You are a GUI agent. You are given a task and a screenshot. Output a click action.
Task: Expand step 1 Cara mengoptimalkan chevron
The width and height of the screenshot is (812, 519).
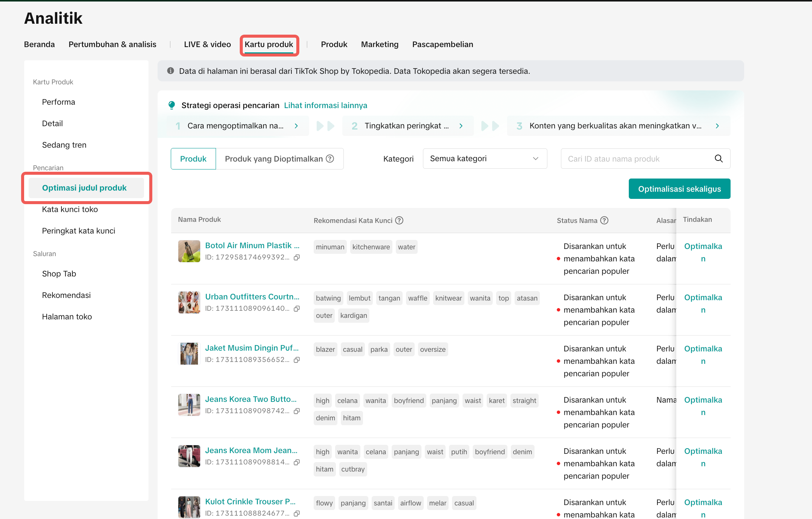[x=296, y=126]
